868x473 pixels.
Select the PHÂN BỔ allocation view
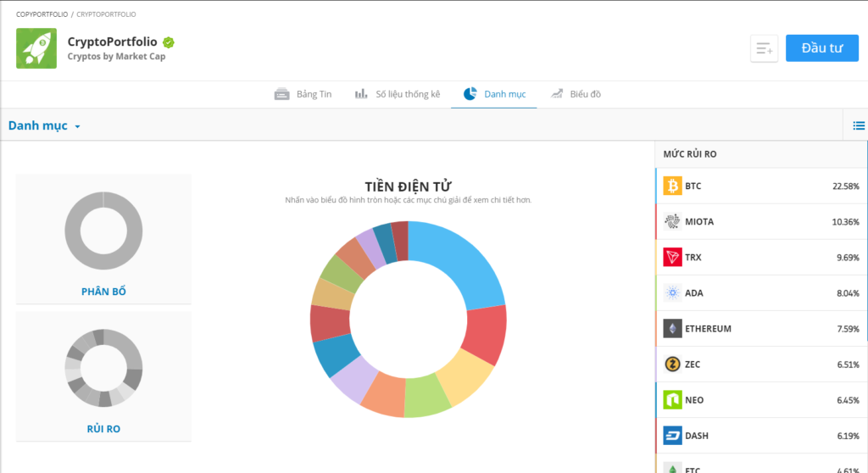(x=103, y=292)
